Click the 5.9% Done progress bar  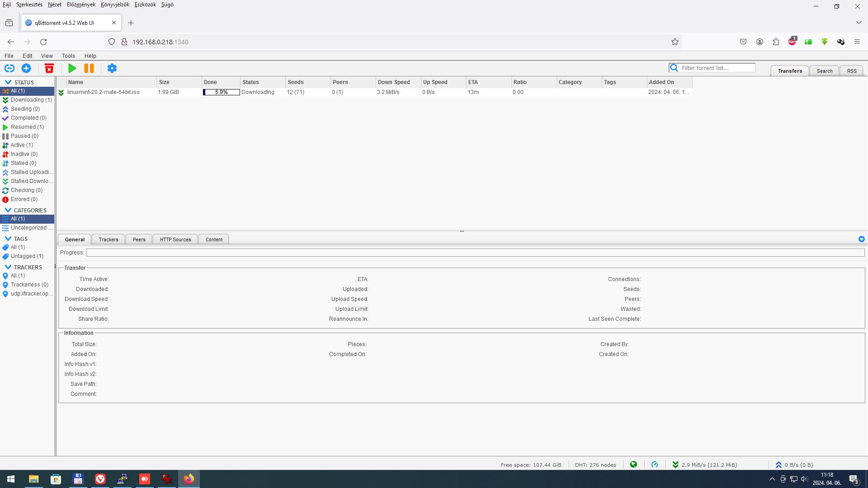221,92
